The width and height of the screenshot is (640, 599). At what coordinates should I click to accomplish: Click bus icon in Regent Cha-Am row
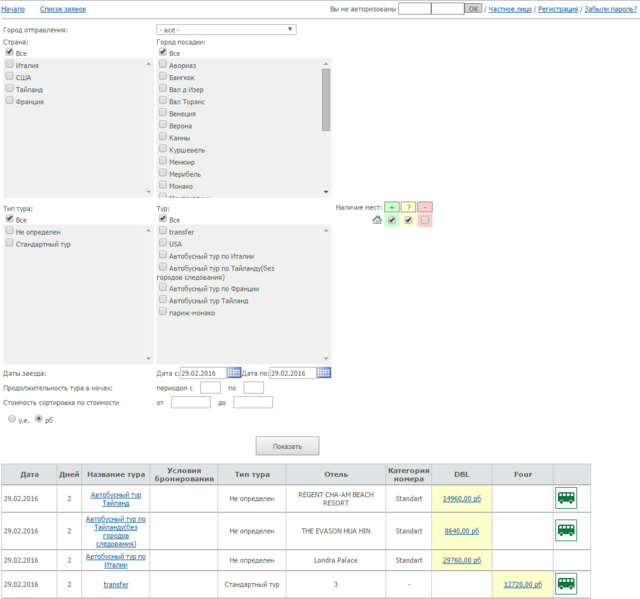coord(566,498)
